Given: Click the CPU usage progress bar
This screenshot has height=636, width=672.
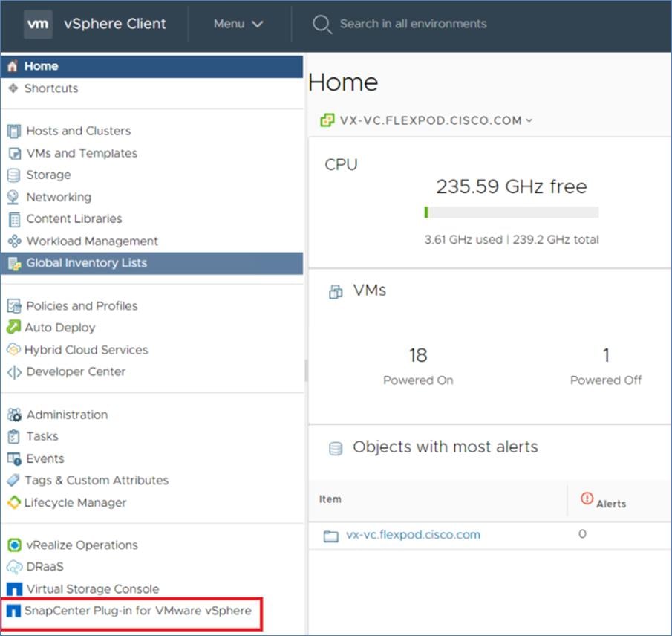Looking at the screenshot, I should [512, 212].
